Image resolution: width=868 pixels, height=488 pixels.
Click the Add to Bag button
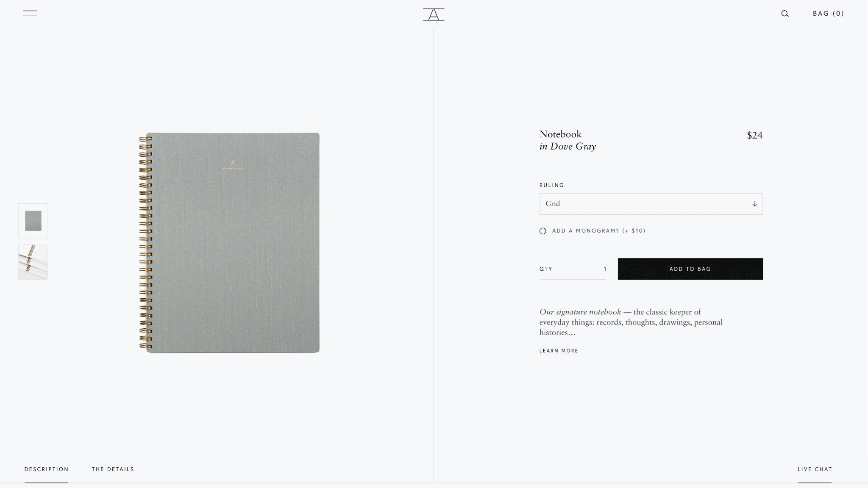[x=690, y=269]
